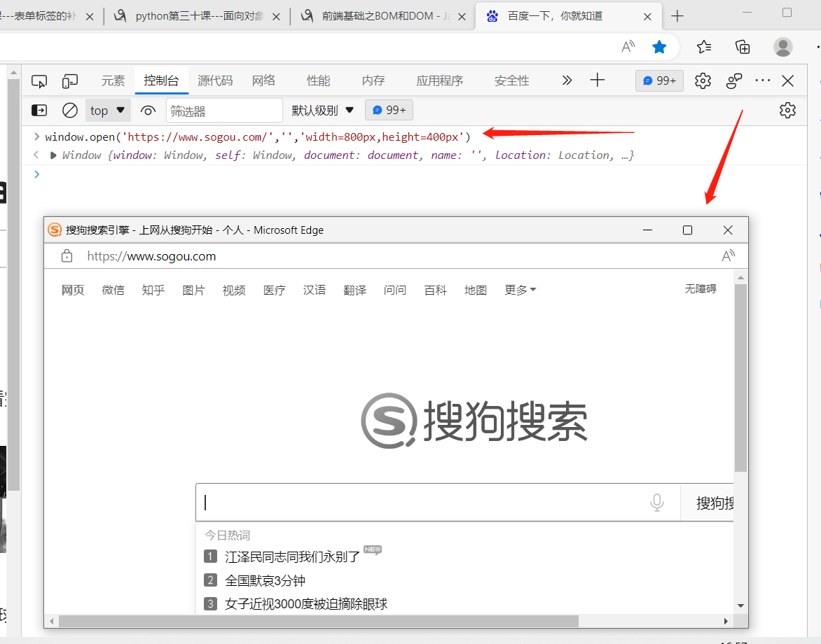The height and width of the screenshot is (644, 821).
Task: Click the 无障碍 accessibility link
Action: click(x=700, y=289)
